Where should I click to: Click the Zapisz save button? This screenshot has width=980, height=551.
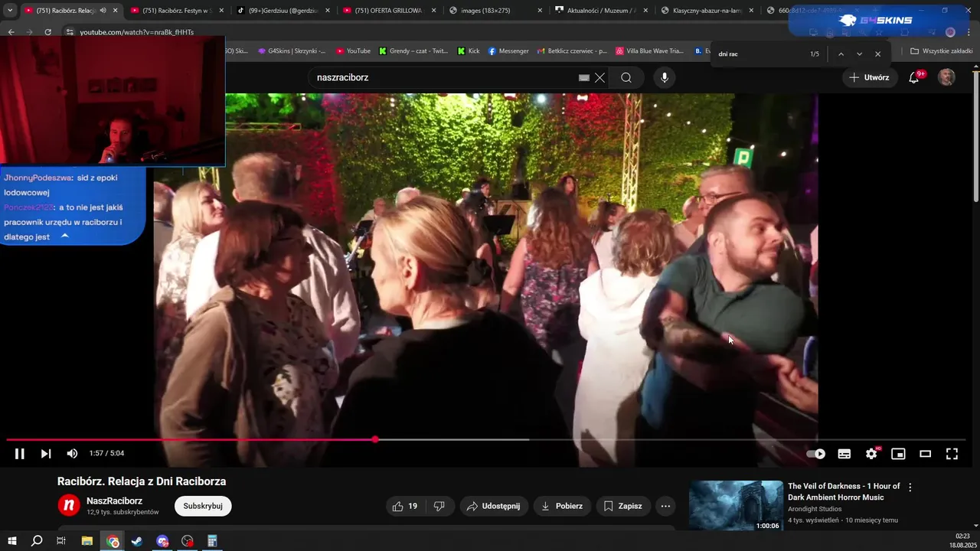(623, 506)
